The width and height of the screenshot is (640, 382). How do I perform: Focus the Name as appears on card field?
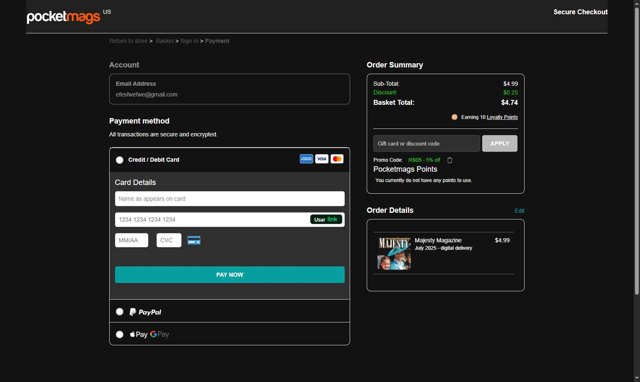pos(230,199)
